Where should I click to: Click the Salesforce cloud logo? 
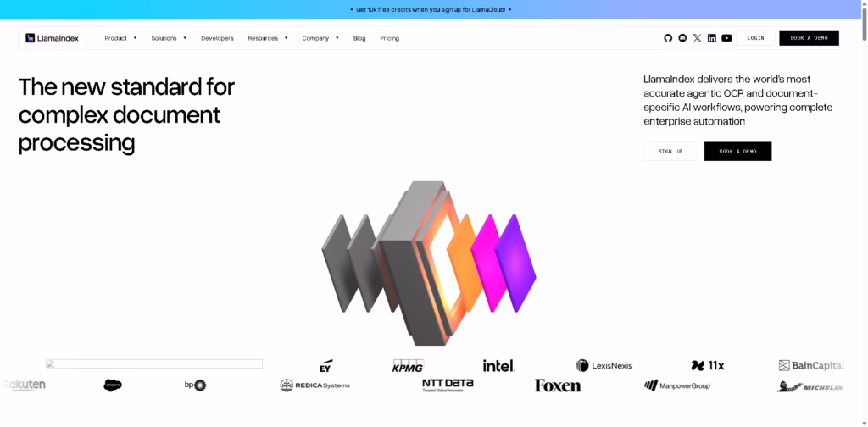(113, 385)
